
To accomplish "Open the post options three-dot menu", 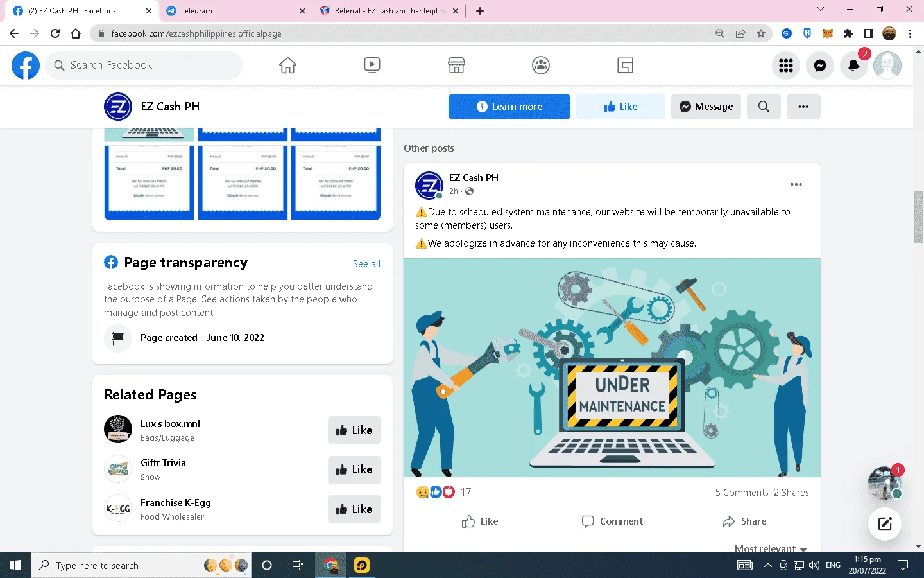I will tap(796, 184).
